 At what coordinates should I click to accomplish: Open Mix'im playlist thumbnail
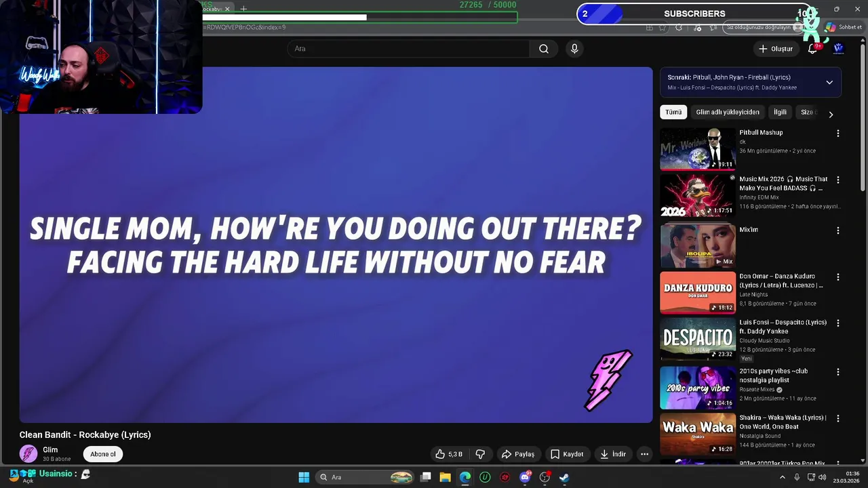tap(698, 246)
